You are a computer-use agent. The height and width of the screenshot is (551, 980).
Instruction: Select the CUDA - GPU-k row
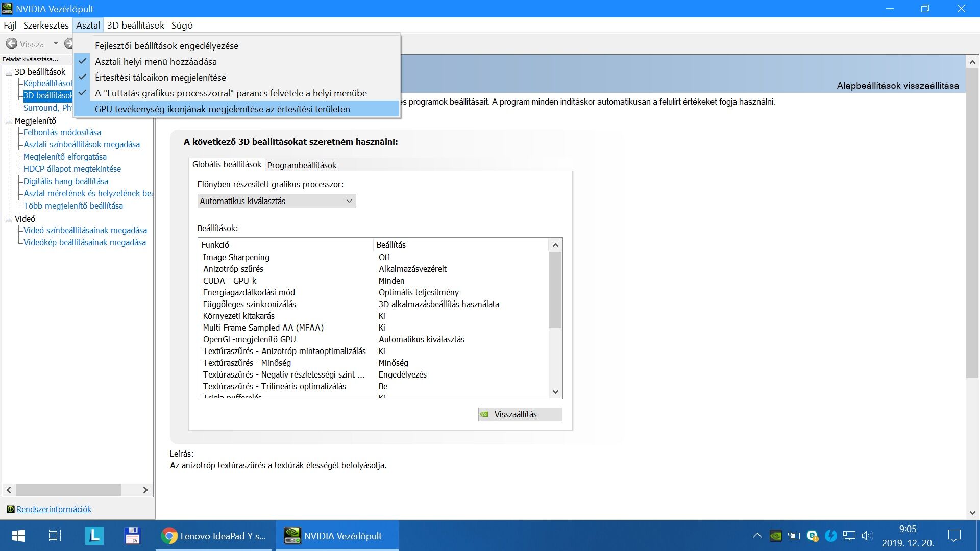(x=373, y=281)
